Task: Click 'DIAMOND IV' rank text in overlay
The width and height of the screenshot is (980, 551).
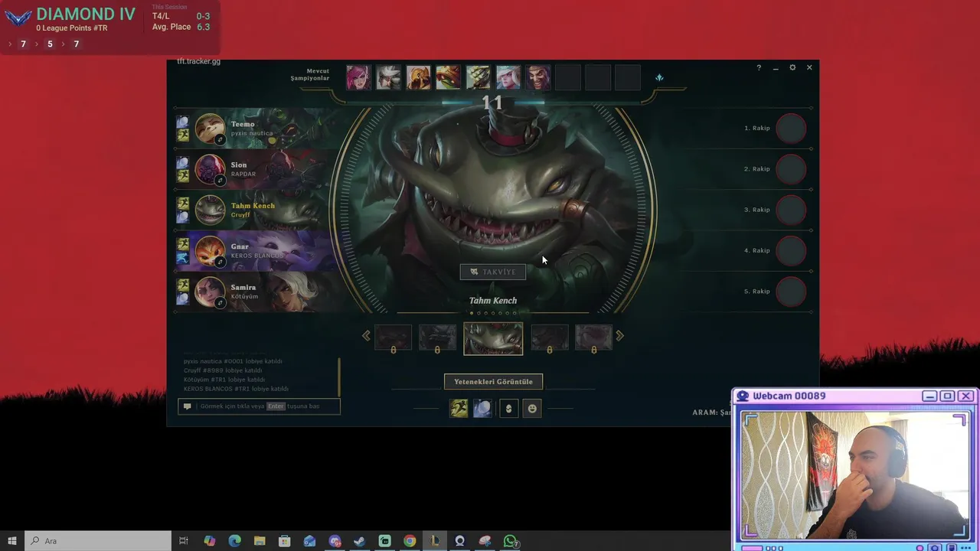Action: (86, 14)
